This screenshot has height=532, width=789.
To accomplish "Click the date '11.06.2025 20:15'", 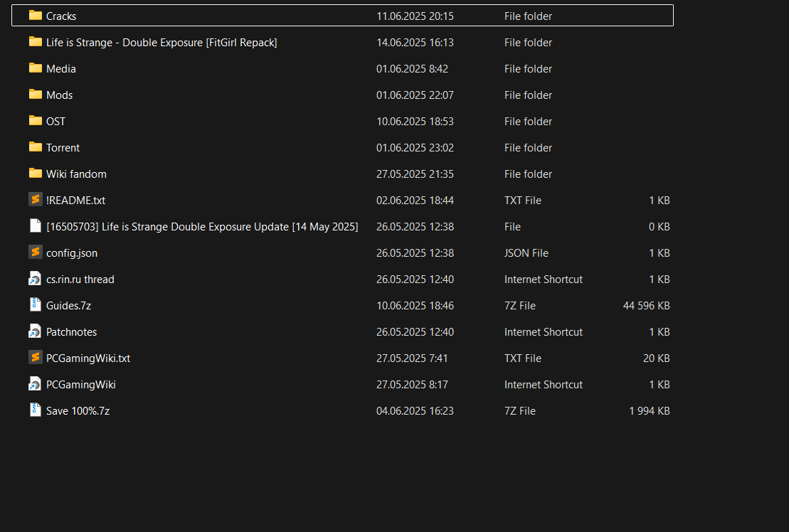I will click(x=415, y=16).
